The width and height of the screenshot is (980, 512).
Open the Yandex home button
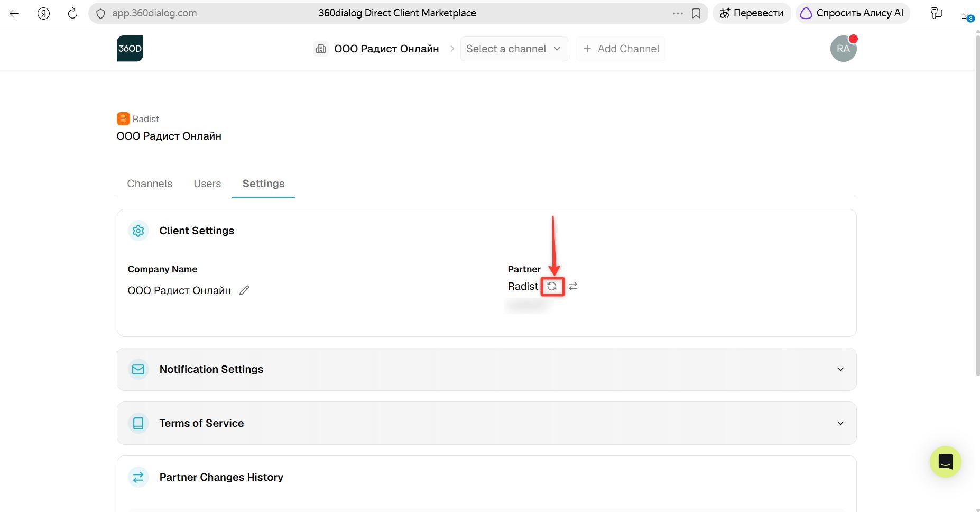pyautogui.click(x=44, y=13)
